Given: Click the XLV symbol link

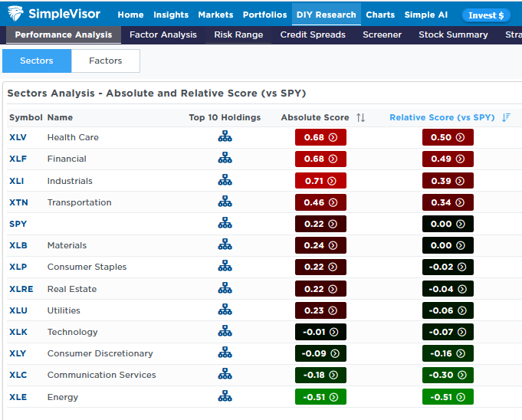Looking at the screenshot, I should [18, 137].
